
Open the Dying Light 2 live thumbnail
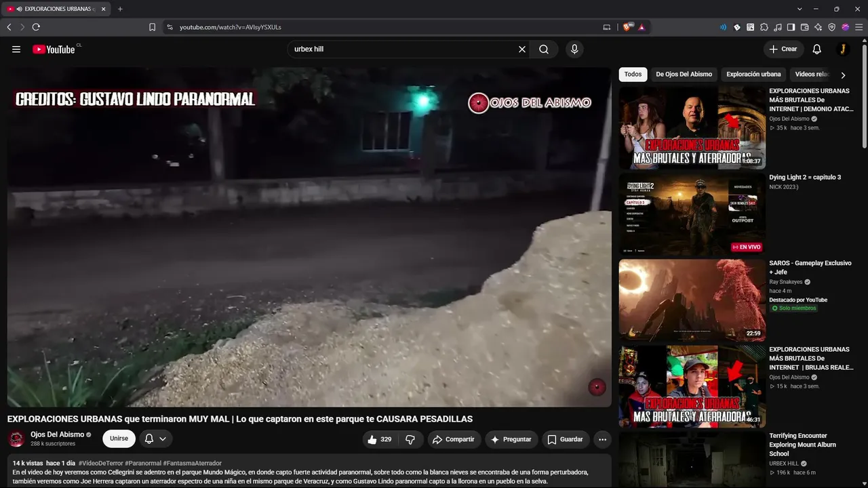(692, 214)
